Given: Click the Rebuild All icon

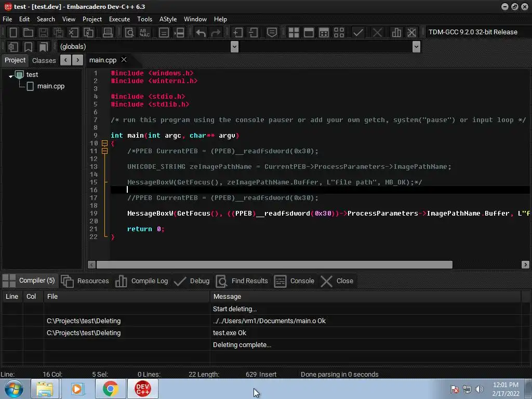Looking at the screenshot, I should 339,33.
